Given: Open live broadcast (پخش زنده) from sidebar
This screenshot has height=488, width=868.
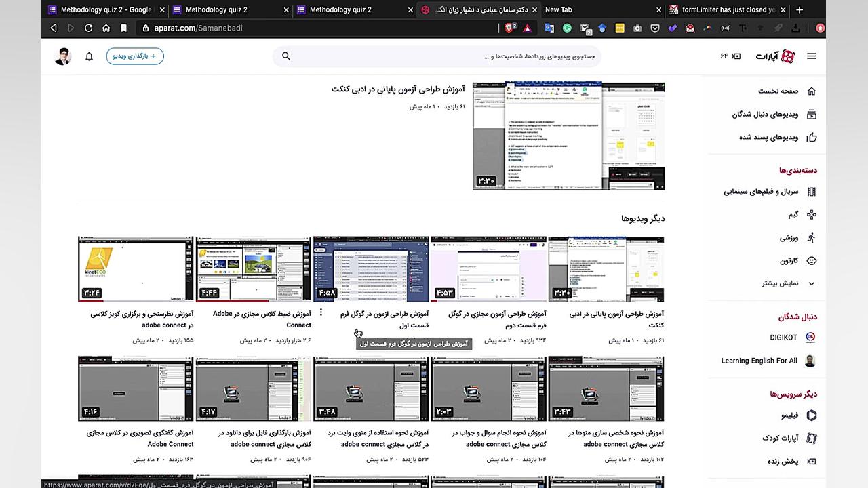Looking at the screenshot, I should [x=811, y=461].
